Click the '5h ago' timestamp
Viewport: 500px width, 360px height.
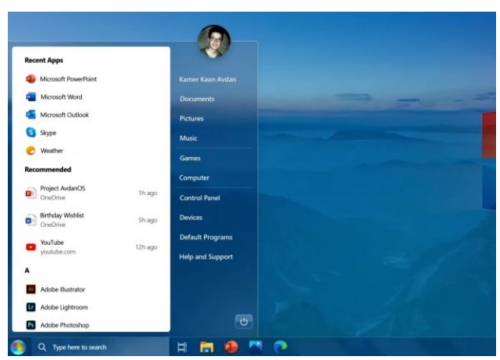pos(148,220)
